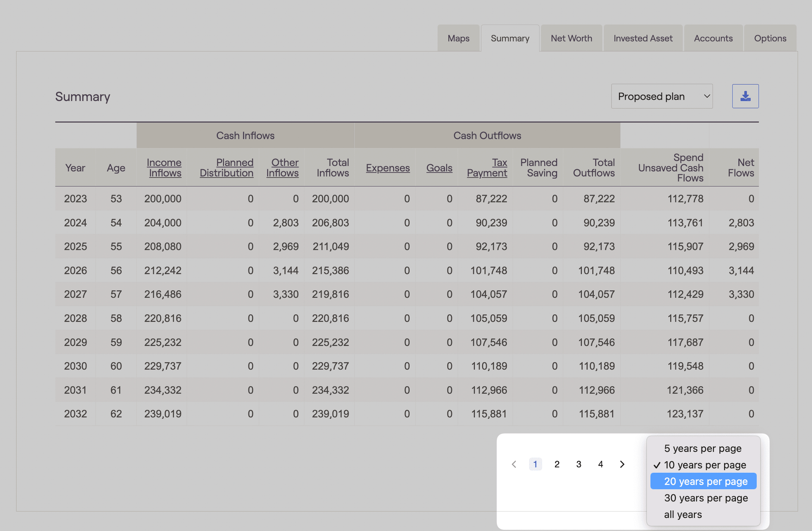
Task: Sort by the Expenses column
Action: click(x=388, y=168)
